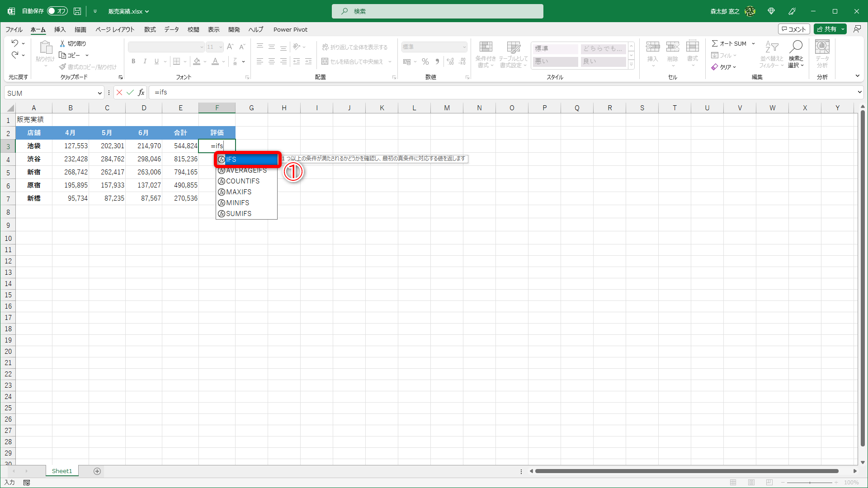Click the Comments button
This screenshot has width=868, height=488.
tap(794, 29)
